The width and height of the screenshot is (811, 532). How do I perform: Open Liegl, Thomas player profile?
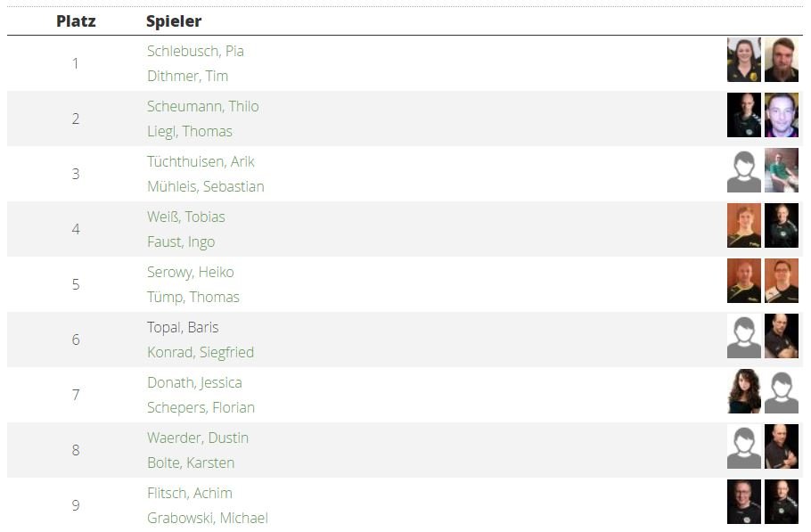(189, 131)
